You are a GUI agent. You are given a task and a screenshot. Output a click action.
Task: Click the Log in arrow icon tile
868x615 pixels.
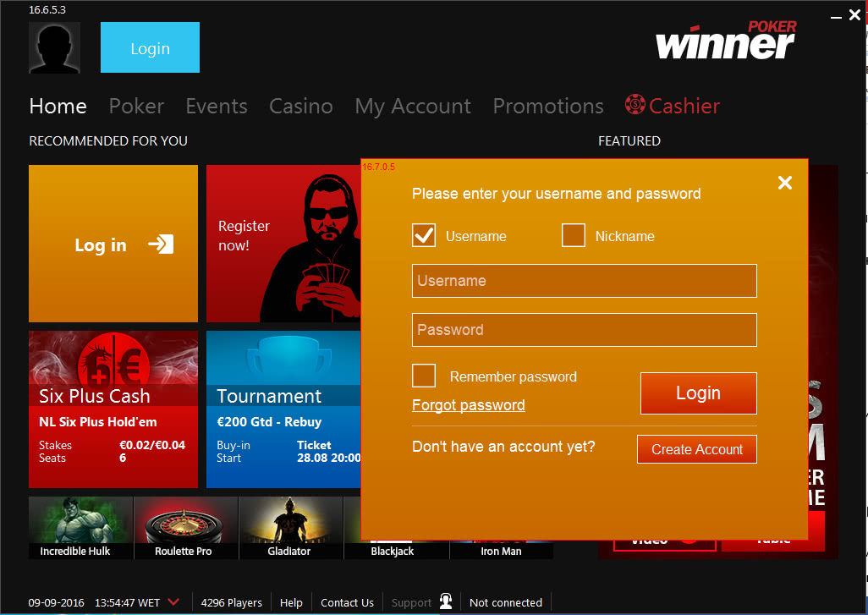[x=113, y=244]
